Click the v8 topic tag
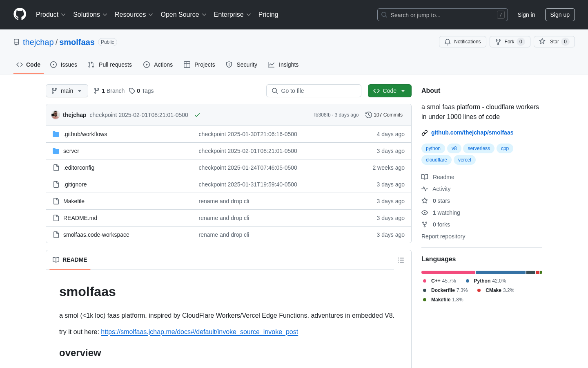 pyautogui.click(x=454, y=148)
